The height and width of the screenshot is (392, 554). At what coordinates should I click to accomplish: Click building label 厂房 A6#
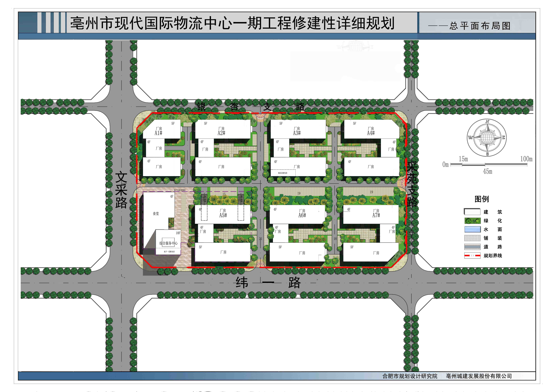302,213
